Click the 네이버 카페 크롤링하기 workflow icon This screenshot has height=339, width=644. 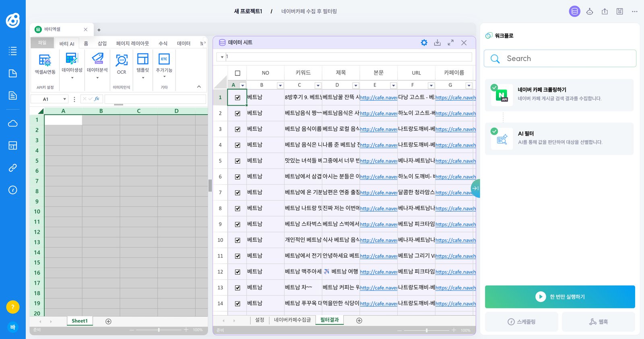[x=502, y=95]
